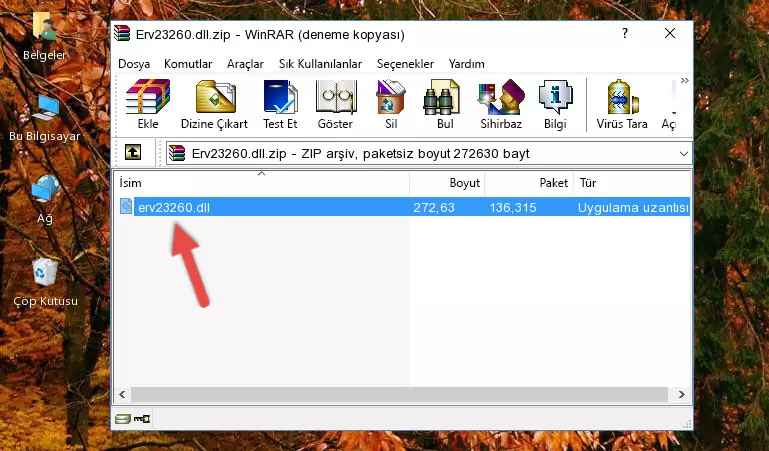Click the Ekle (Add) toolbar icon
769x451 pixels.
click(x=148, y=104)
